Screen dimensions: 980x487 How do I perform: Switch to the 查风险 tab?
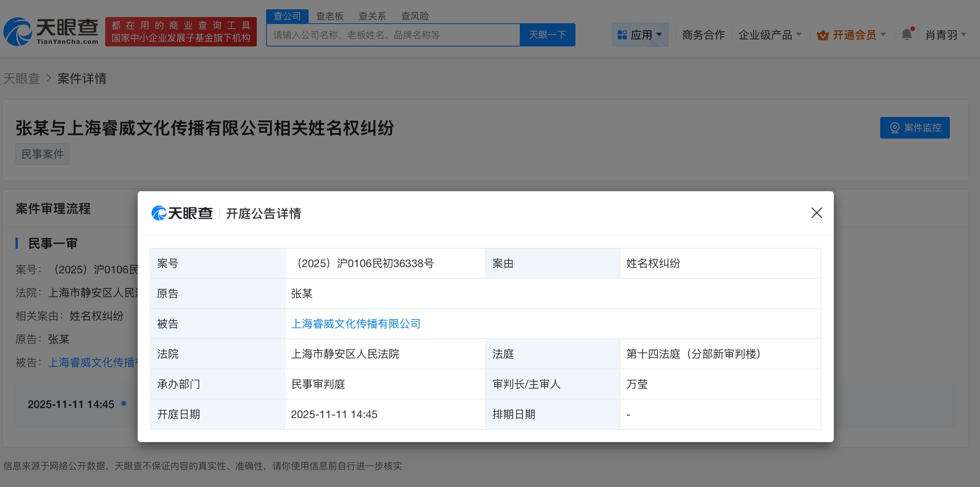click(x=415, y=15)
